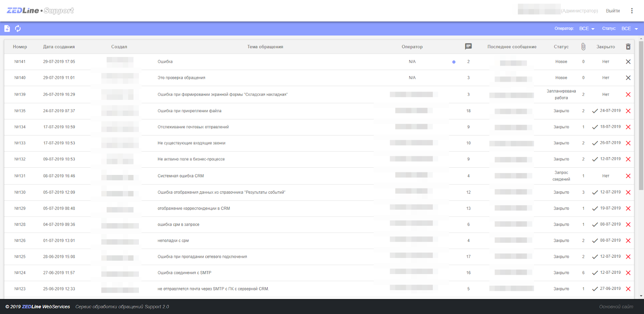This screenshot has width=644, height=314.
Task: Open ticket 'Ошибка соединения с SMTP'
Action: point(184,273)
